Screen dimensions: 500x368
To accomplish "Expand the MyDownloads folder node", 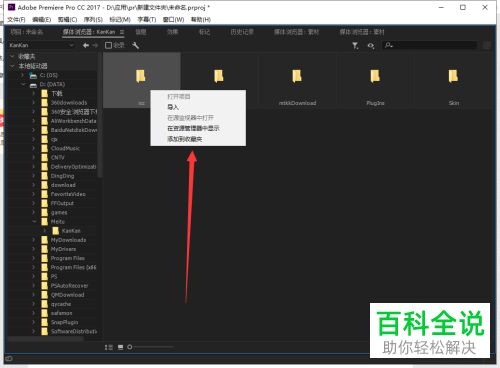I will click(x=34, y=240).
